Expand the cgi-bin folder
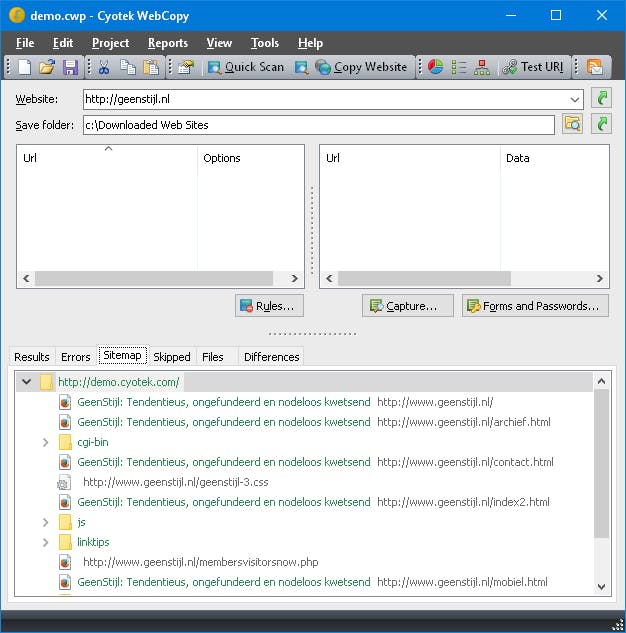The width and height of the screenshot is (626, 633). (x=46, y=442)
